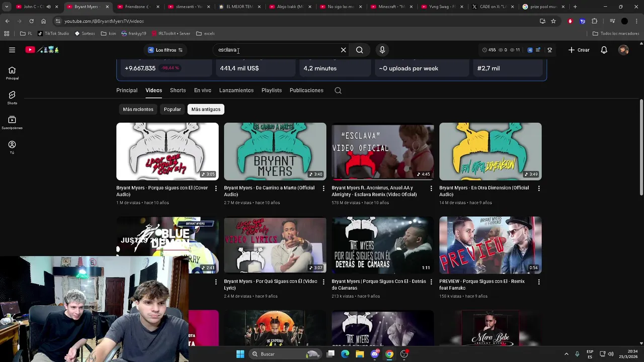Open the IRLToolkit Server bookmark

(170, 33)
